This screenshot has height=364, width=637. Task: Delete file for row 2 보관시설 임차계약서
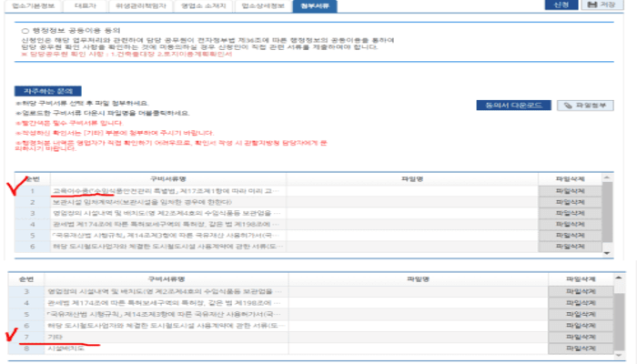(x=570, y=202)
